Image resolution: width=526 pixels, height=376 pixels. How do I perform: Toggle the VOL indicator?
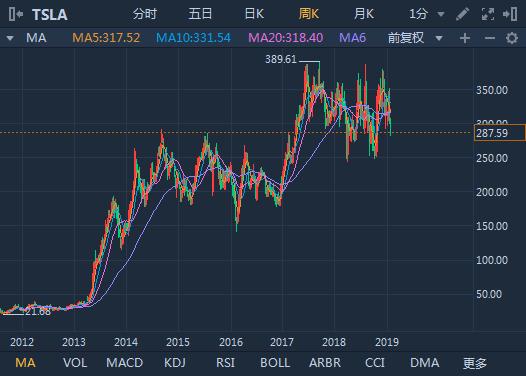point(75,363)
